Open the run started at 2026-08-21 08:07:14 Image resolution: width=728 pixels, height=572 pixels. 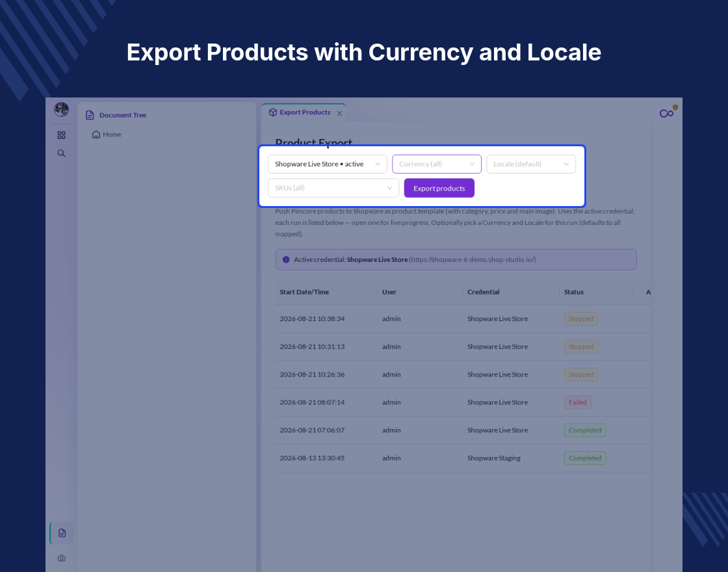point(463,402)
